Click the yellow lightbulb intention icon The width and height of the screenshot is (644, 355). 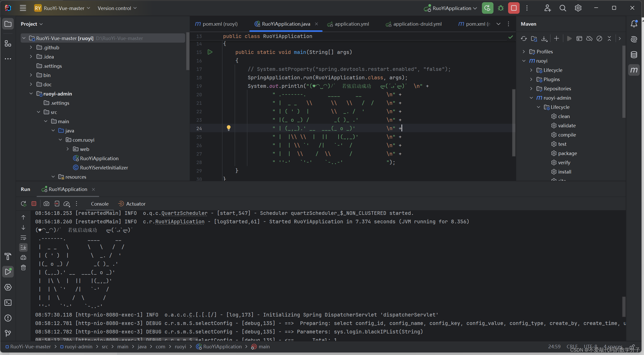[228, 128]
